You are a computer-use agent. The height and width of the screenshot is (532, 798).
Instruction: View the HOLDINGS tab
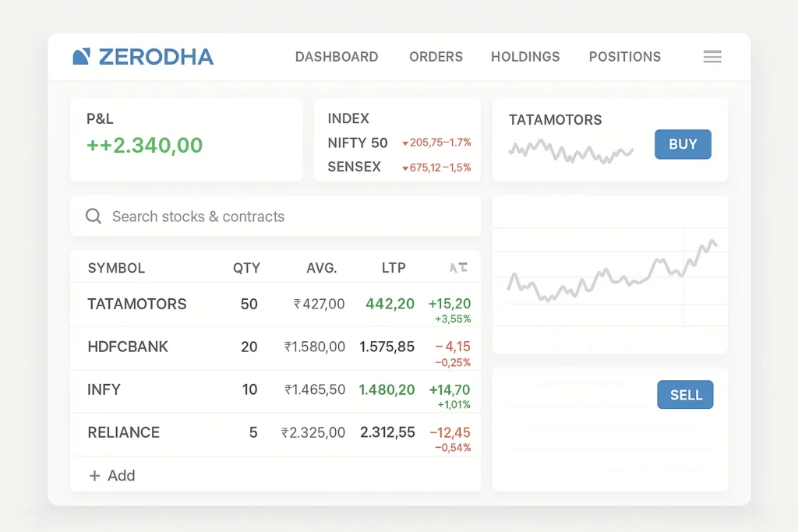(x=525, y=56)
